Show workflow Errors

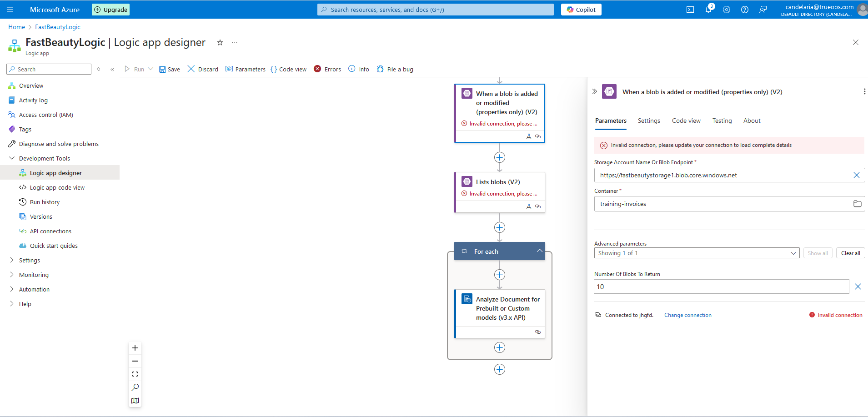click(327, 69)
